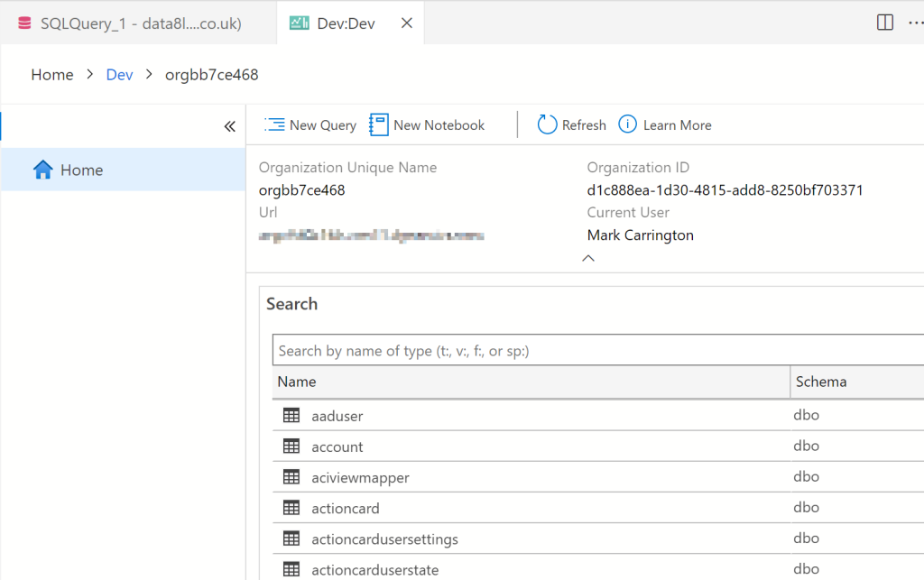Viewport: 924px width, 580px height.
Task: Open the more actions ellipsis menu
Action: click(x=916, y=23)
